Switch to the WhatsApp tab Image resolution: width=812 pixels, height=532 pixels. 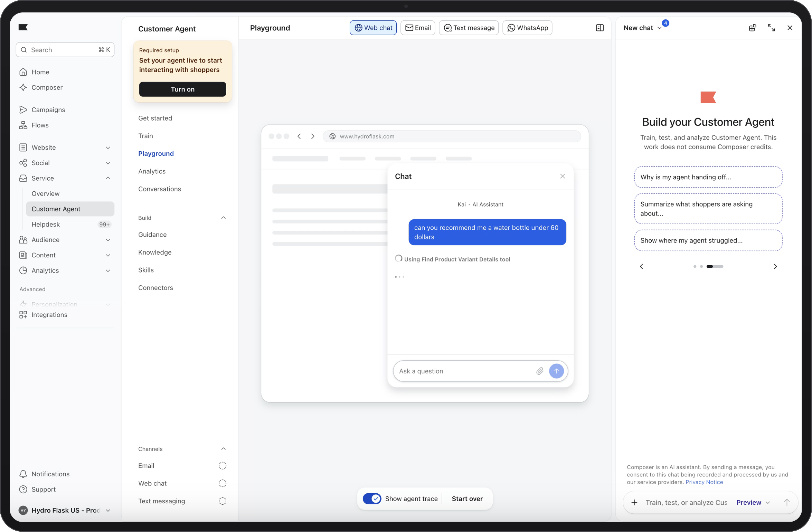(527, 28)
